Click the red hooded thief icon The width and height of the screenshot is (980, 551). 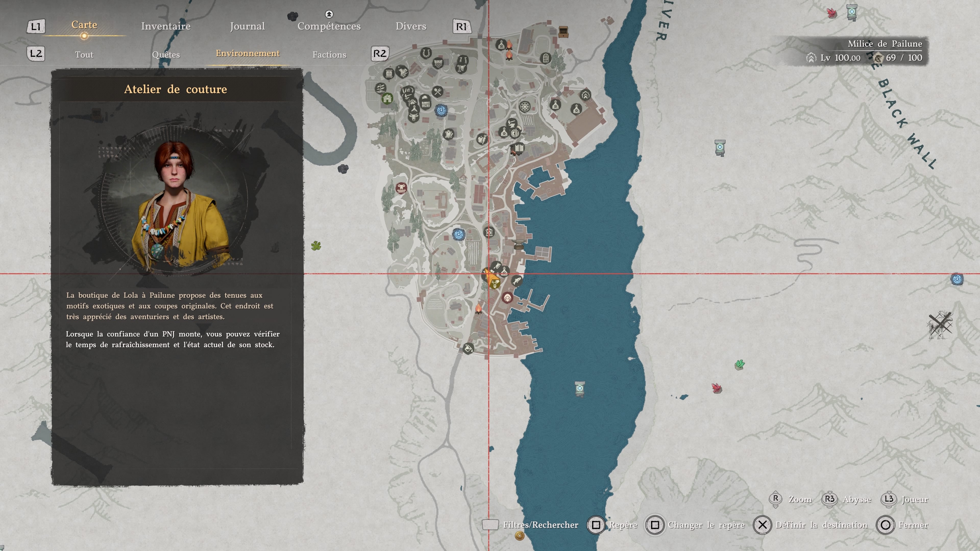pyautogui.click(x=508, y=298)
